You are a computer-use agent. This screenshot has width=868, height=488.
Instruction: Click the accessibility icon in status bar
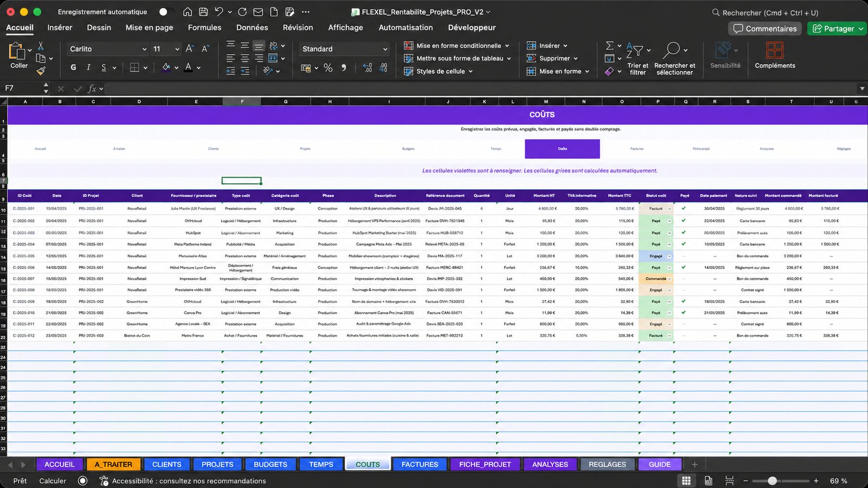coord(104,481)
